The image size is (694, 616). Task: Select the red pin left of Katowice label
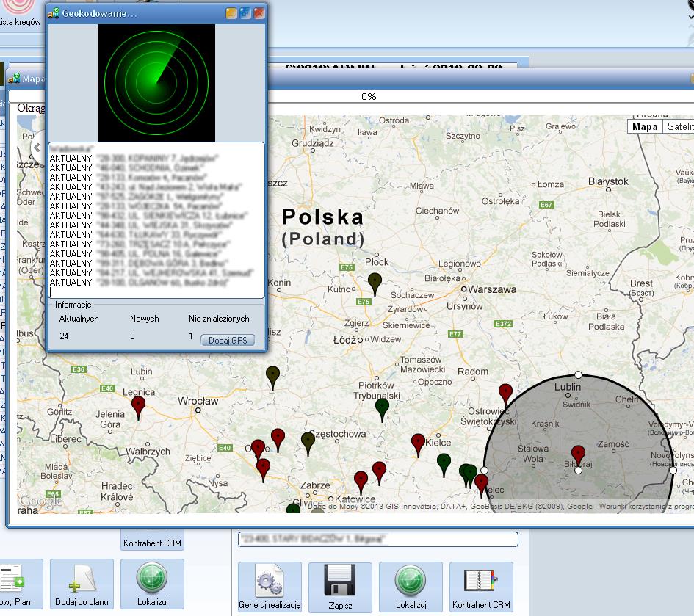pyautogui.click(x=361, y=482)
